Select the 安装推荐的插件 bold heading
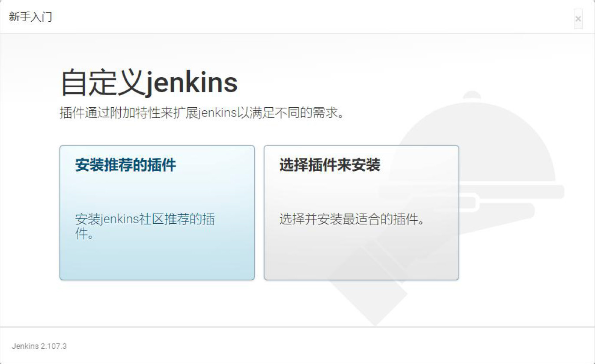Screen dimensions: 595x364 pyautogui.click(x=126, y=165)
